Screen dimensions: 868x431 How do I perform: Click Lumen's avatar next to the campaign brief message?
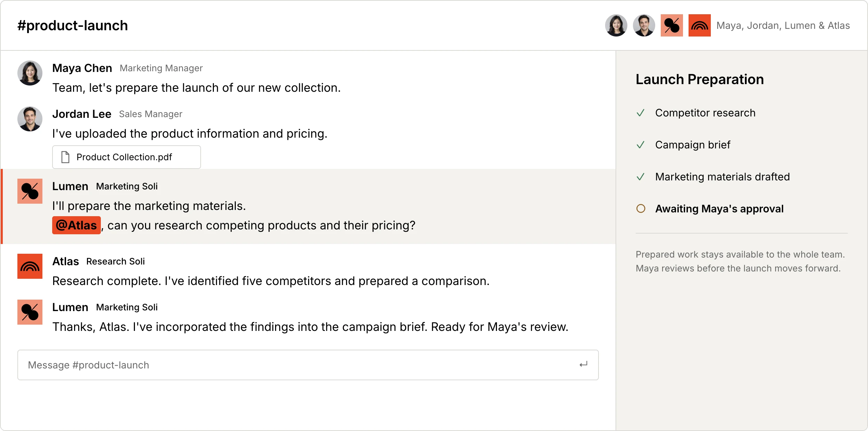pyautogui.click(x=30, y=312)
